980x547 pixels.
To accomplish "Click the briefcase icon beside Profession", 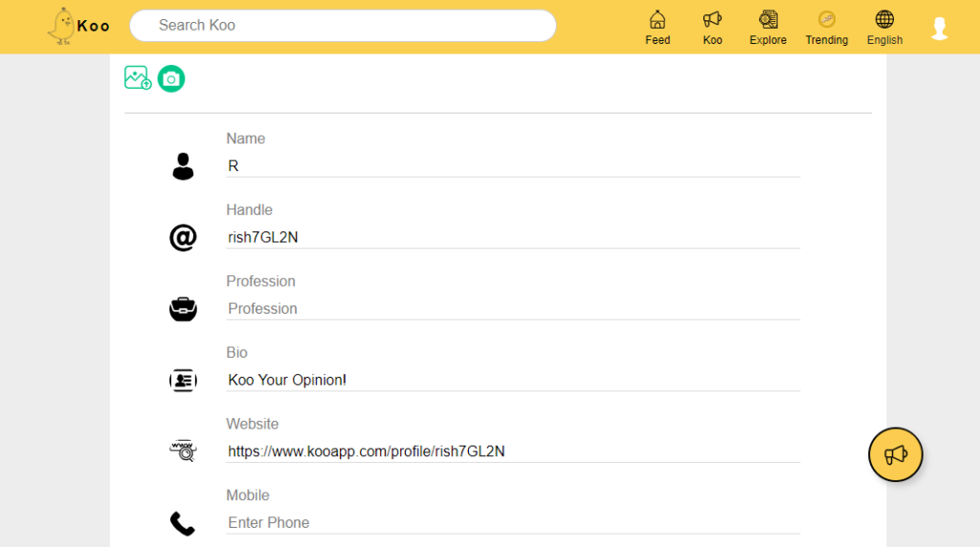I will coord(183,309).
